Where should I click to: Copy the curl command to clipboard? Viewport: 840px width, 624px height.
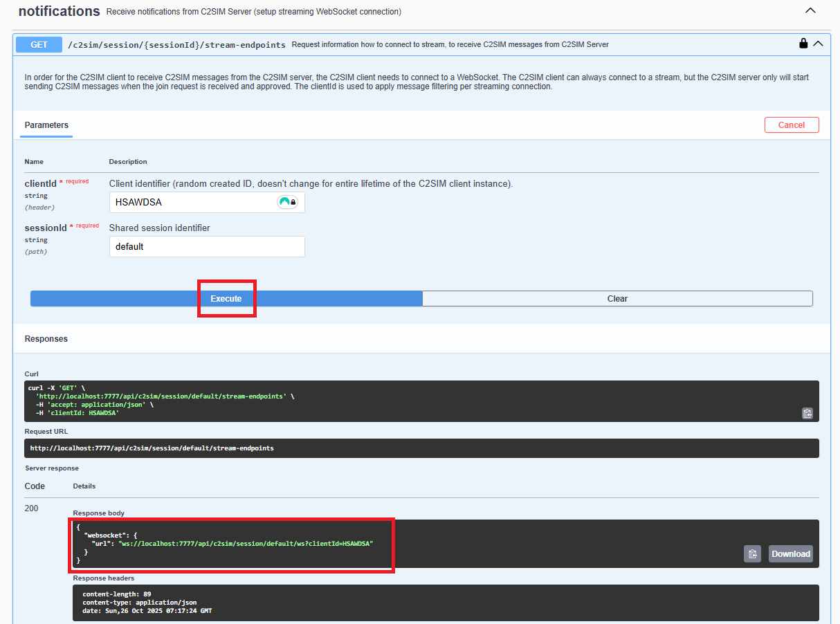tap(807, 413)
